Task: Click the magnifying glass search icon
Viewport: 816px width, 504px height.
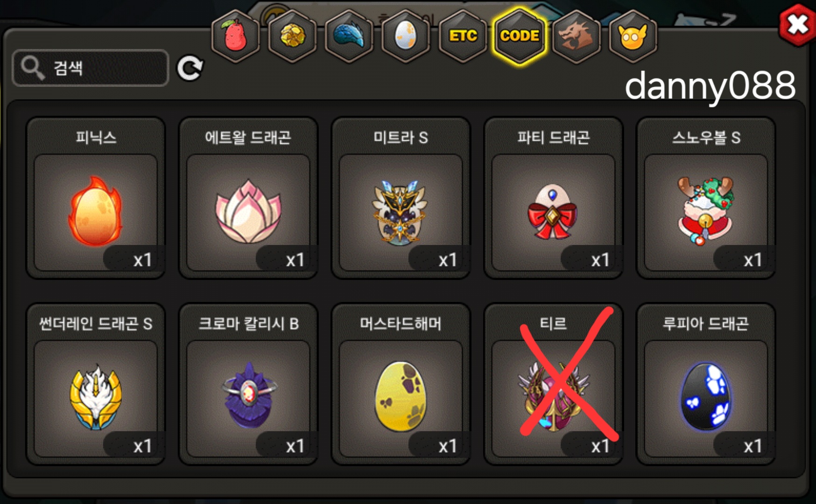Action: tap(32, 68)
